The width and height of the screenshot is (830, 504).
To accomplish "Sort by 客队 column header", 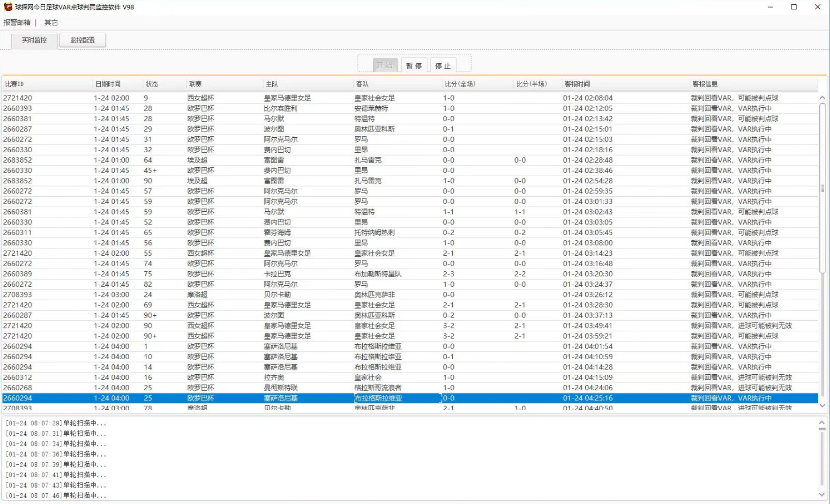I will coord(398,84).
